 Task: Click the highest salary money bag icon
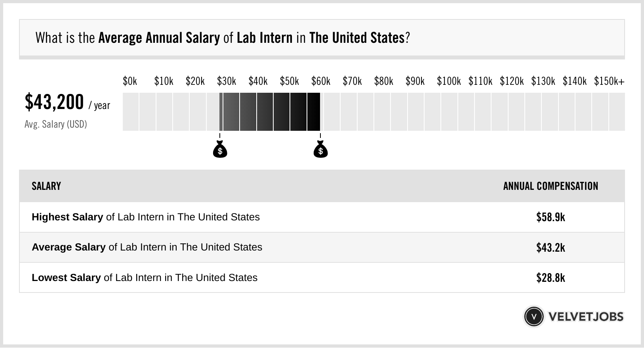(320, 150)
